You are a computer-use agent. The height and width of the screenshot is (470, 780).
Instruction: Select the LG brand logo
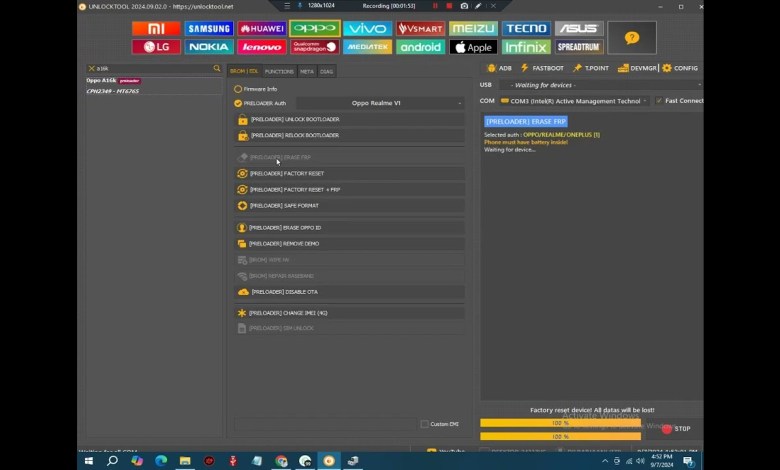point(156,47)
